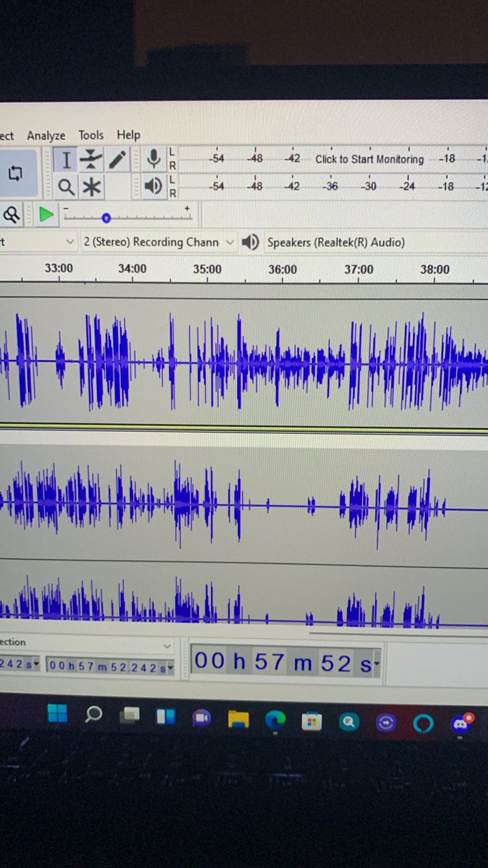Open Task View on the taskbar

[130, 716]
